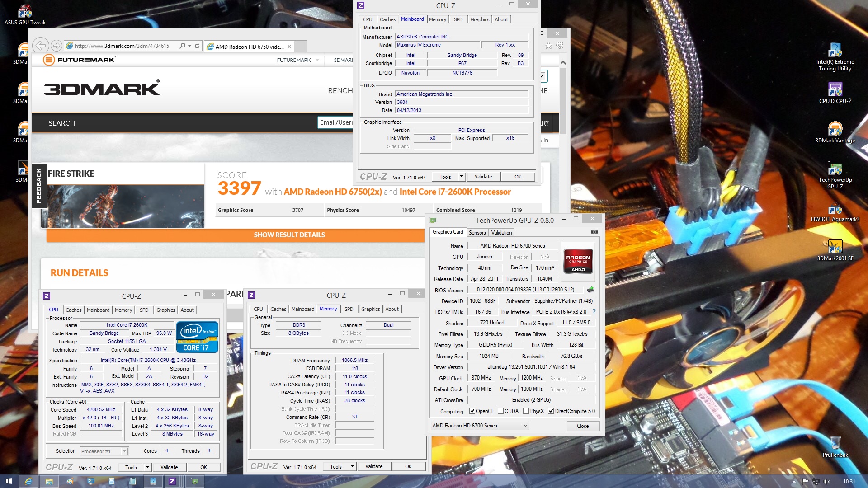Open Paint from the taskbar

click(x=70, y=481)
